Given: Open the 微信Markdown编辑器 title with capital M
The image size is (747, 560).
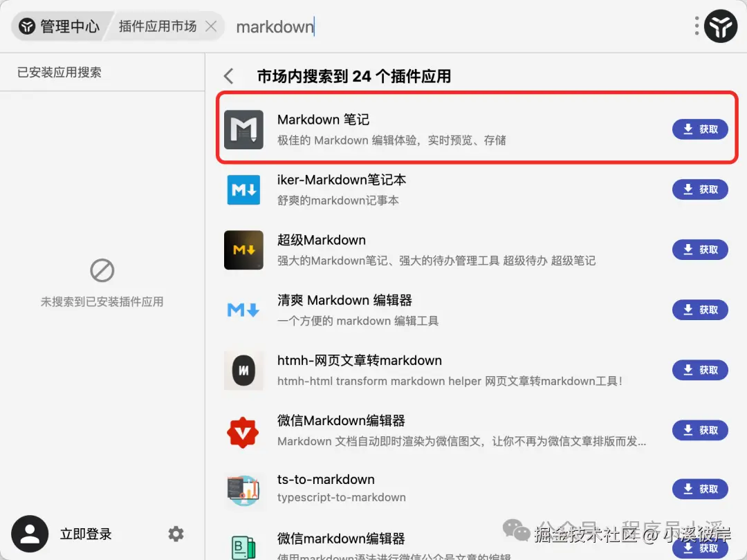Looking at the screenshot, I should [x=341, y=421].
